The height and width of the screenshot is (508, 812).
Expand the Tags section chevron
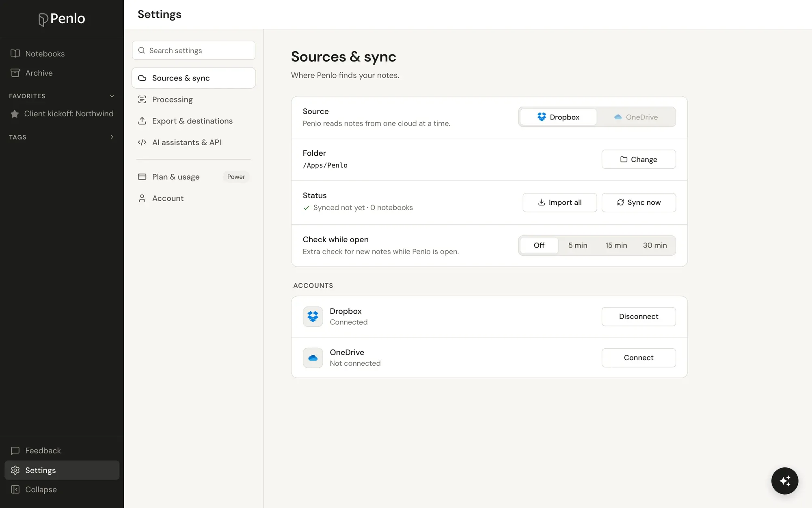(112, 137)
